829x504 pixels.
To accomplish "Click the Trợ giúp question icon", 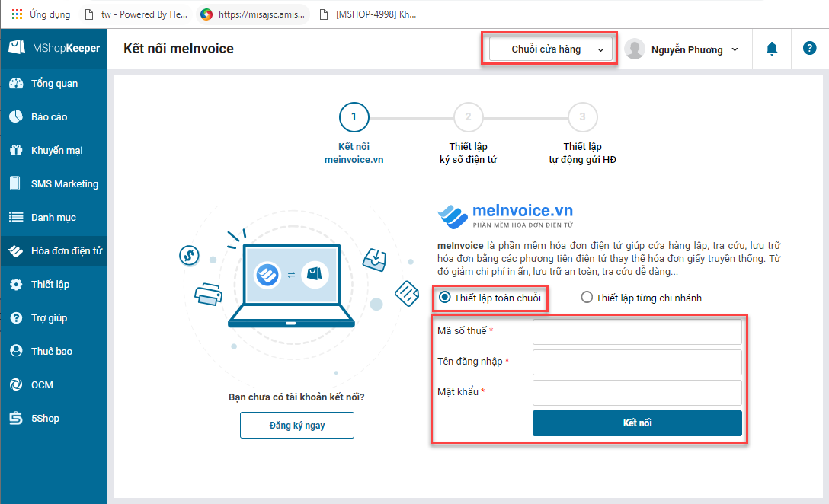I will point(17,317).
